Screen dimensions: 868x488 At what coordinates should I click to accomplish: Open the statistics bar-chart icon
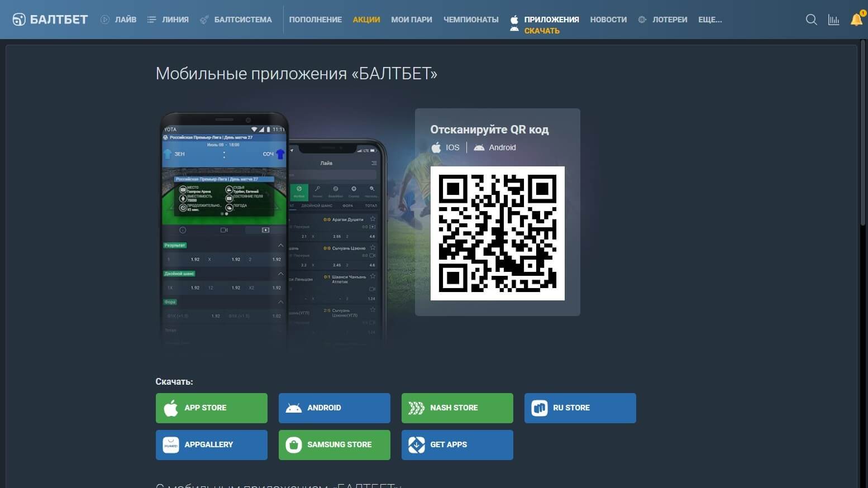833,20
